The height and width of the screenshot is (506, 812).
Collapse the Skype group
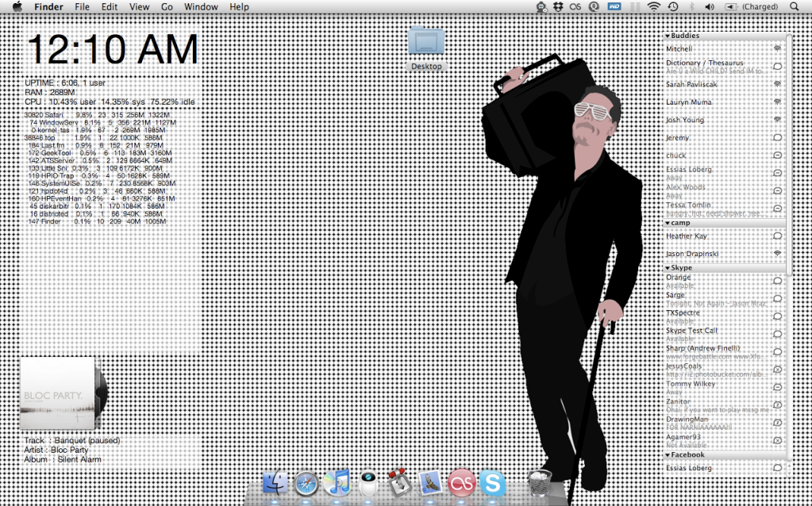point(668,268)
